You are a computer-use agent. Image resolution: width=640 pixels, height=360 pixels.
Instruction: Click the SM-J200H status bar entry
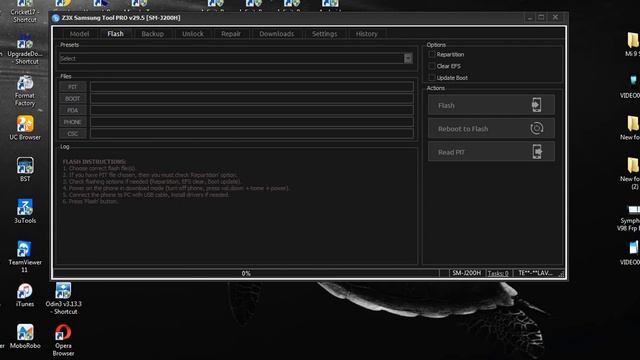[x=467, y=273]
